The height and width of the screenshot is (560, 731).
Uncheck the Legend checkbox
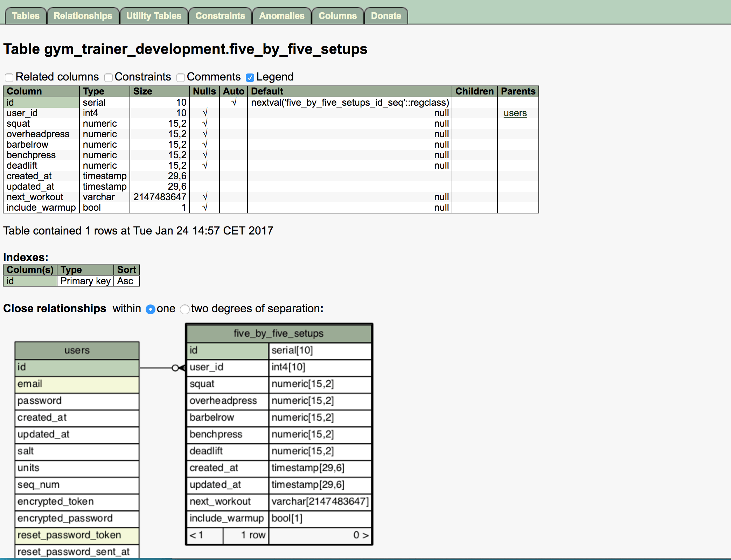point(250,77)
